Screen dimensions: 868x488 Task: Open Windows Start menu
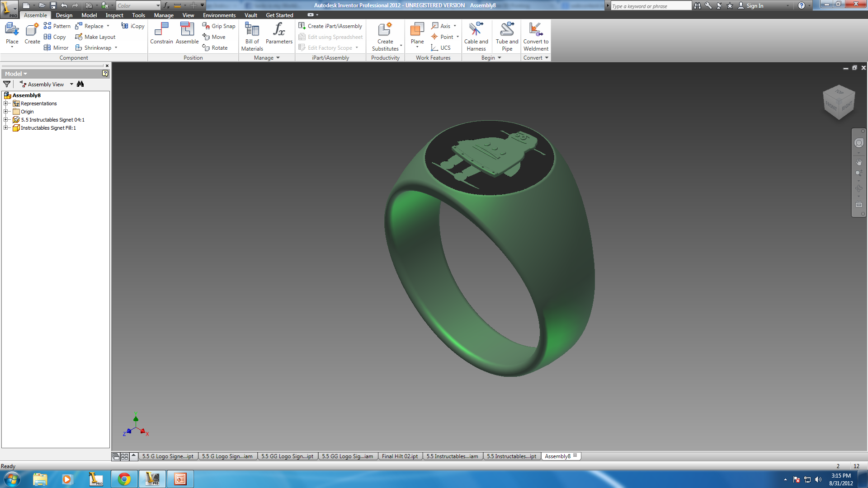point(12,479)
